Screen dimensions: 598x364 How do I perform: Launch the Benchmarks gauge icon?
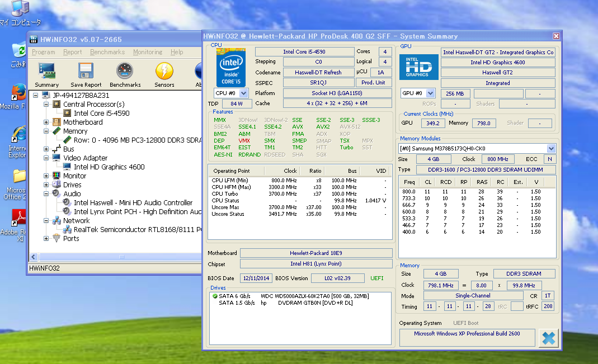pyautogui.click(x=125, y=71)
